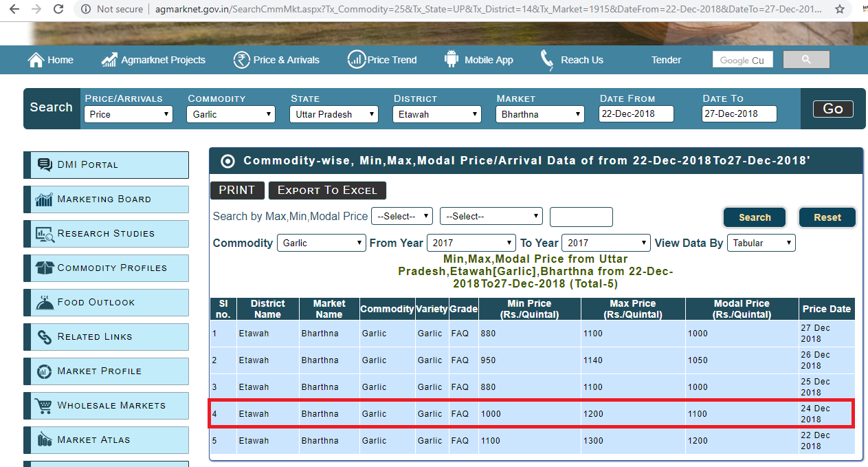The image size is (868, 467).
Task: Open the Wholesale Markets sidebar item
Action: point(106,406)
